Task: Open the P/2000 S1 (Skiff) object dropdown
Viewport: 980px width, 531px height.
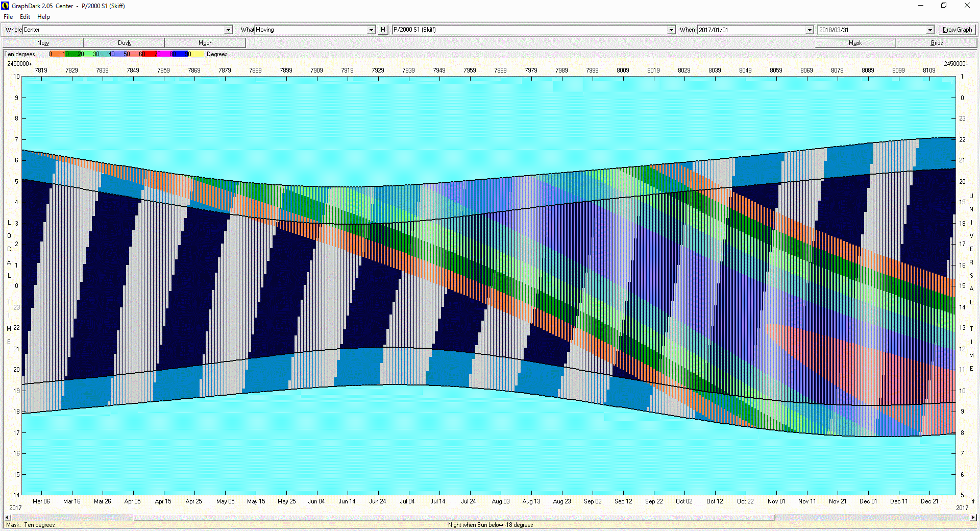Action: 671,30
